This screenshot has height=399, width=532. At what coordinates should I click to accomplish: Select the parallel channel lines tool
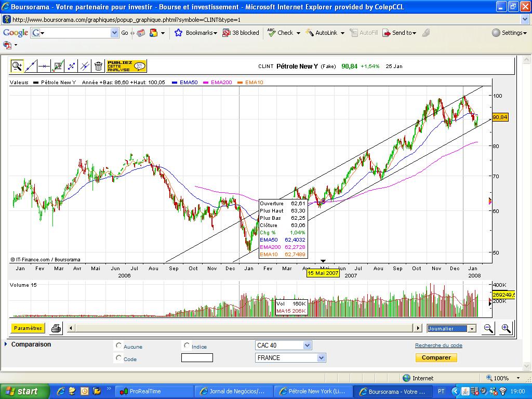pos(85,66)
